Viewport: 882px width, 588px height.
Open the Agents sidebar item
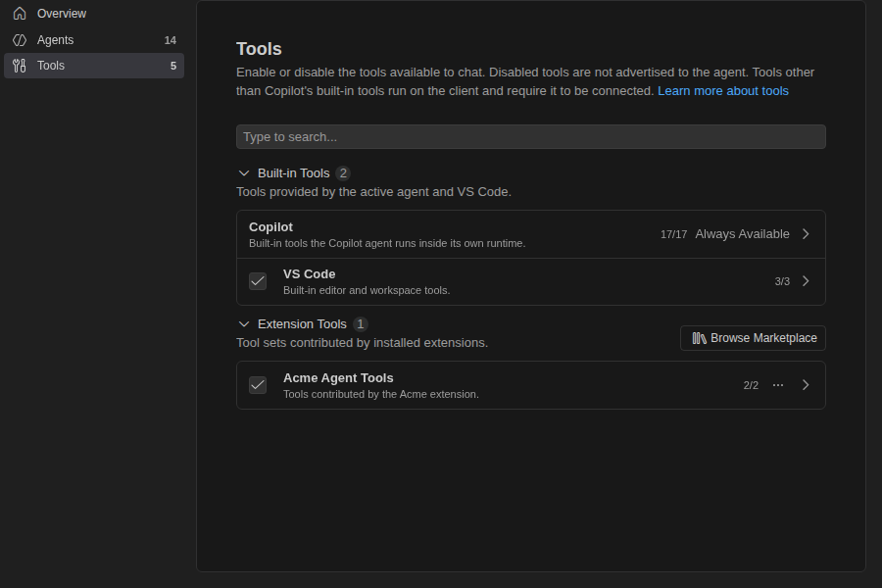pyautogui.click(x=94, y=40)
